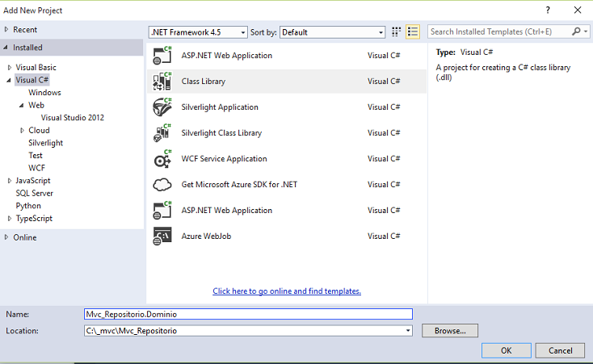
Task: Select the Web category label
Action: pyautogui.click(x=36, y=105)
